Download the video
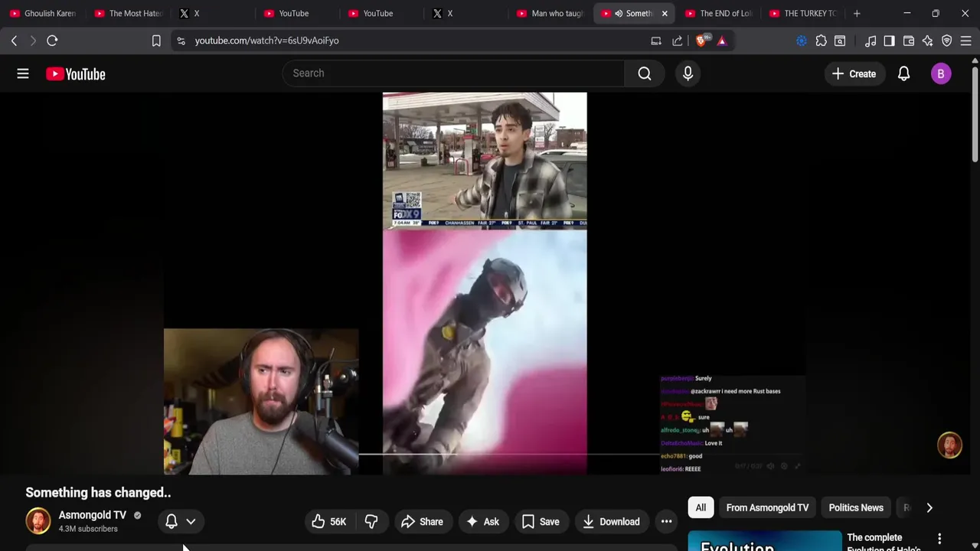 611,521
